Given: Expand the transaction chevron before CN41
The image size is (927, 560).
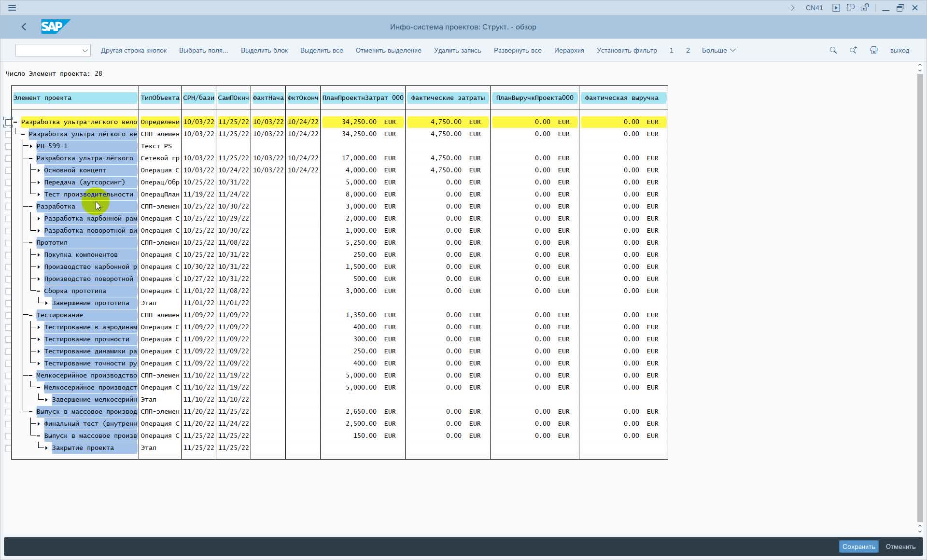Looking at the screenshot, I should [792, 8].
